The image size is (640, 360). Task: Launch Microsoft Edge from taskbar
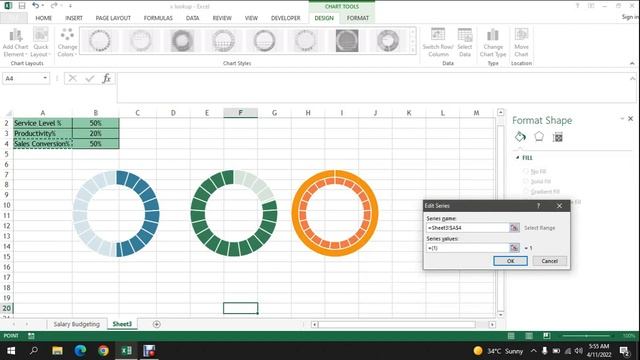pyautogui.click(x=80, y=351)
